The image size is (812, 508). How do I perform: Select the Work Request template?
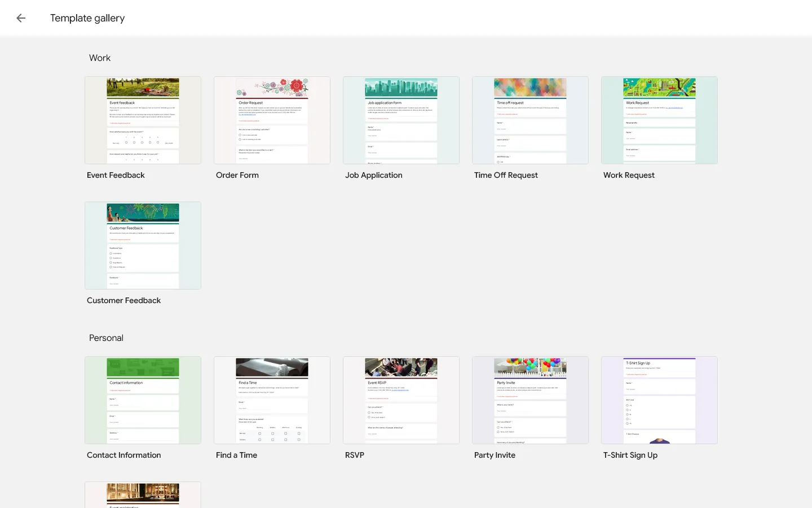tap(659, 120)
